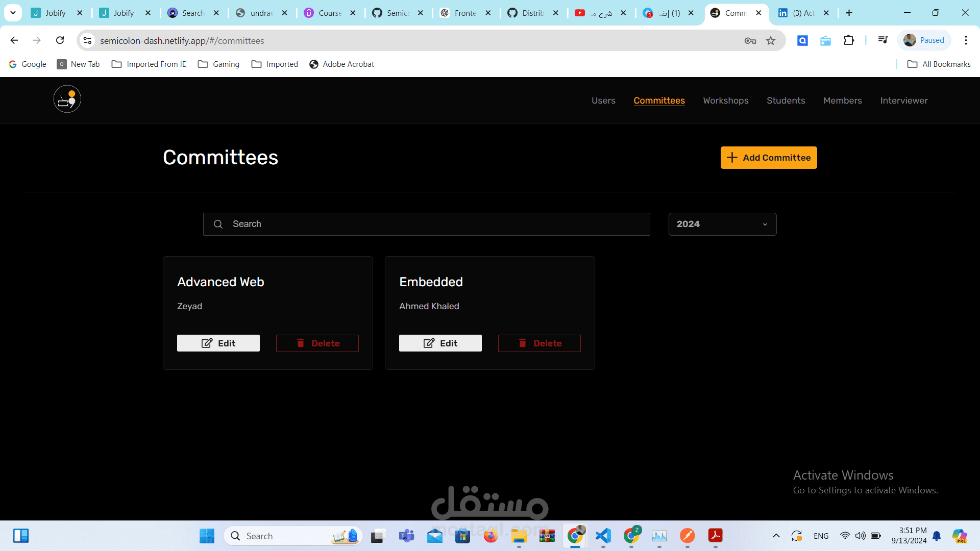980x551 pixels.
Task: Open the dashboard logo on the top left
Action: tap(67, 99)
